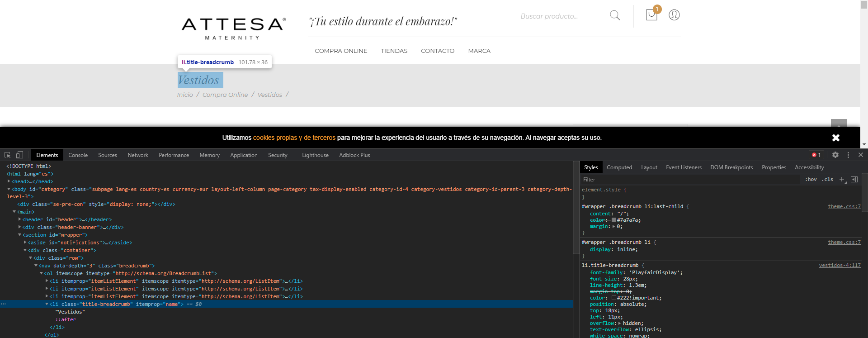Click the MARCA menu item
Screen dimensions: 868x338
[479, 51]
